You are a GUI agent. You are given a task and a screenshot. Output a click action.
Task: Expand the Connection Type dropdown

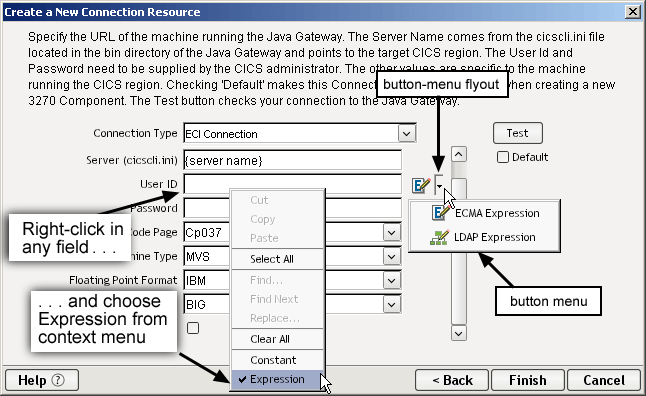407,134
